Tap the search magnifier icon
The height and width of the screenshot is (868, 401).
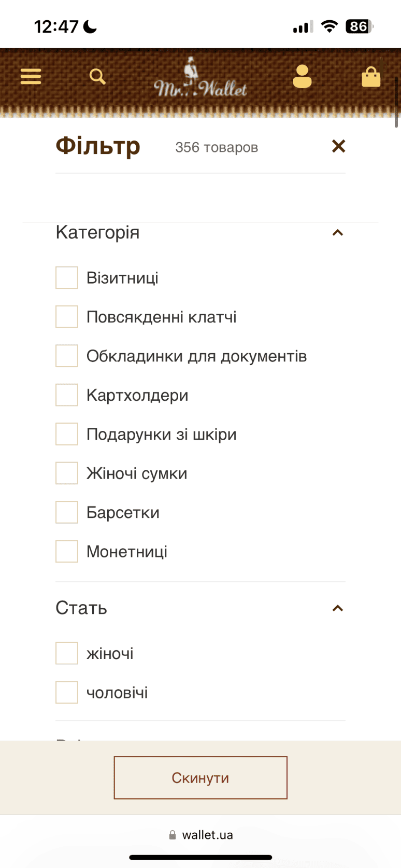tap(97, 77)
